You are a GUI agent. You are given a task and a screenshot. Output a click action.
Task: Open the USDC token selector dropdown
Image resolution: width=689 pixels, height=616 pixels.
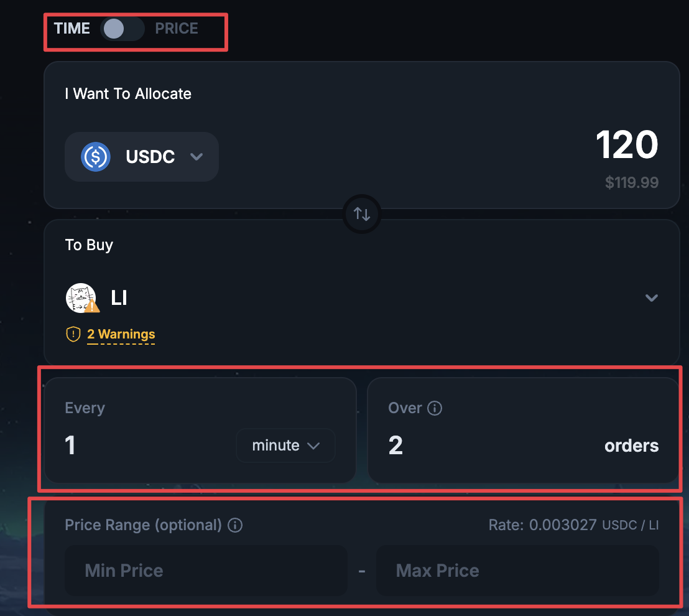142,157
